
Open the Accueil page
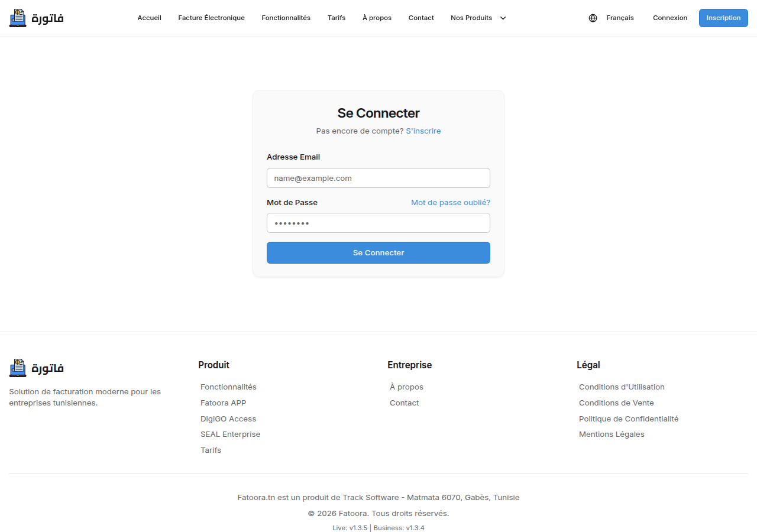(149, 18)
